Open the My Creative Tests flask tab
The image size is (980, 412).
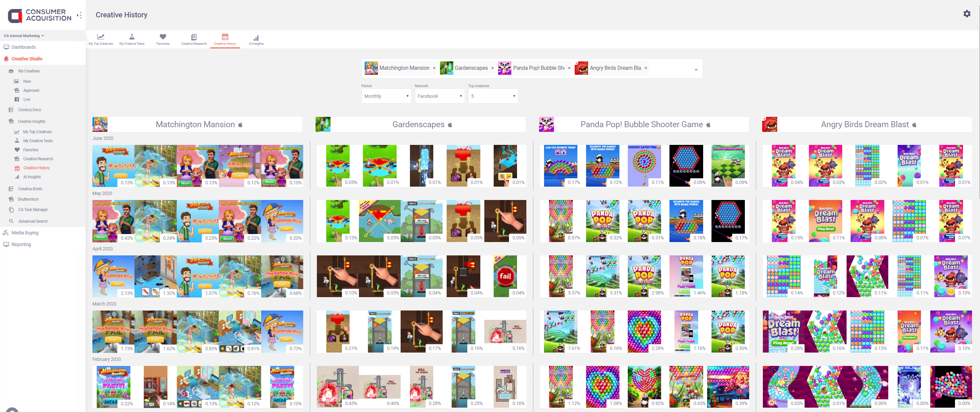click(x=132, y=39)
